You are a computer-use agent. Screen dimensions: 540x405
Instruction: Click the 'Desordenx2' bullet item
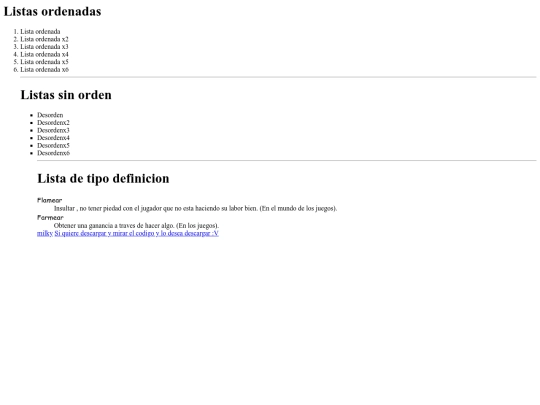tap(53, 122)
